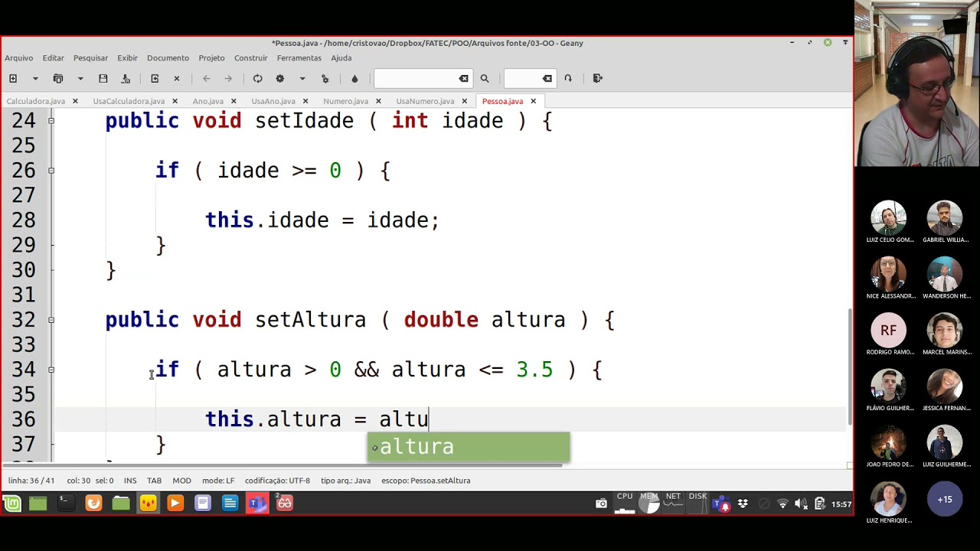Click the build gear toolbar icon
The width and height of the screenshot is (980, 551).
(x=280, y=78)
